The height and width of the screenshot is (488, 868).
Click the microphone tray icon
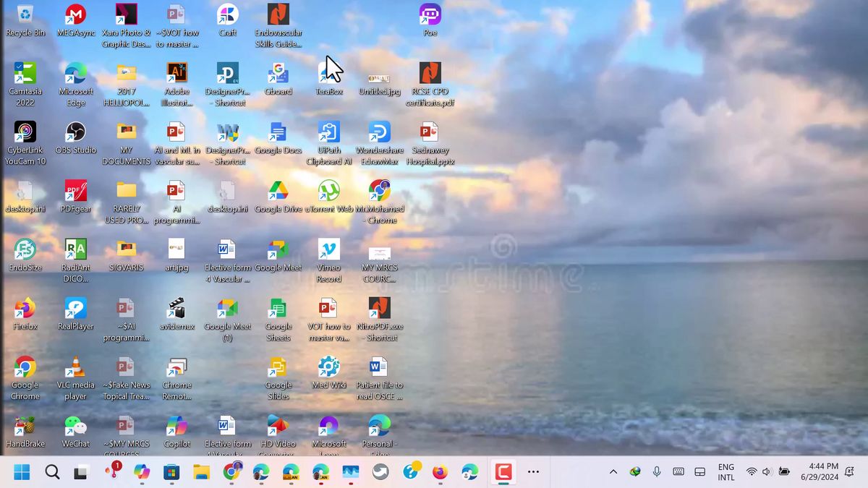pyautogui.click(x=657, y=472)
